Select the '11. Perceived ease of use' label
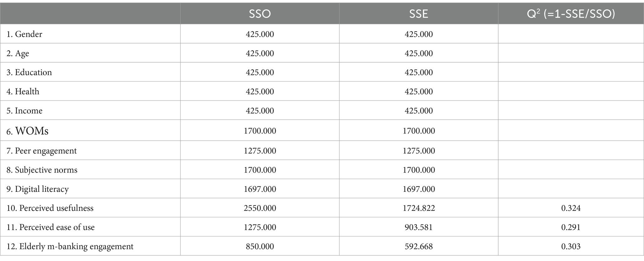This screenshot has height=261, width=644. click(50, 227)
